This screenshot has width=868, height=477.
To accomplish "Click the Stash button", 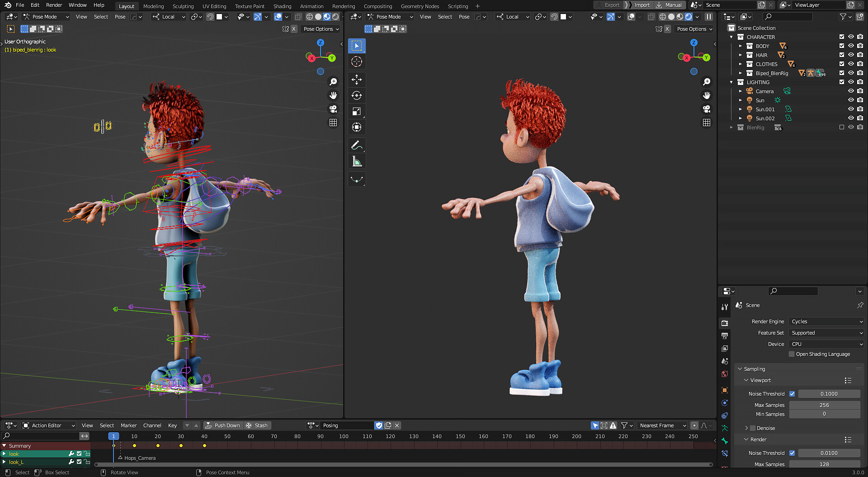I will 257,425.
